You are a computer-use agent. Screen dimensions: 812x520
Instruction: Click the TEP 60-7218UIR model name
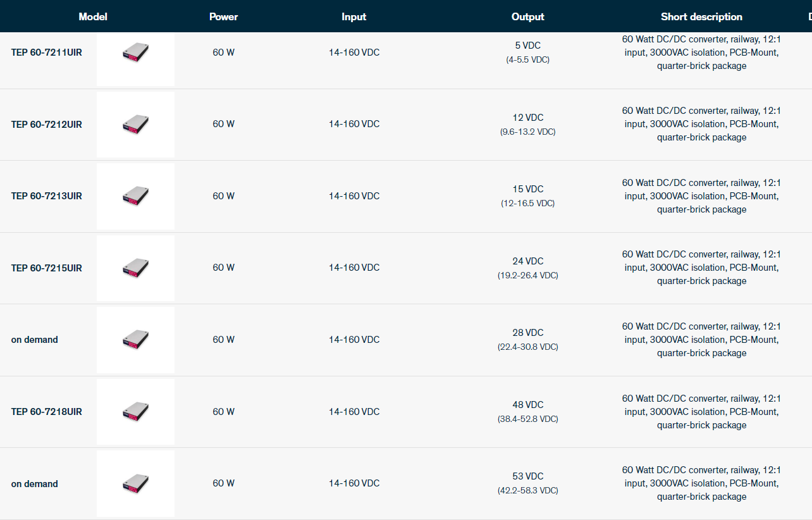click(46, 412)
